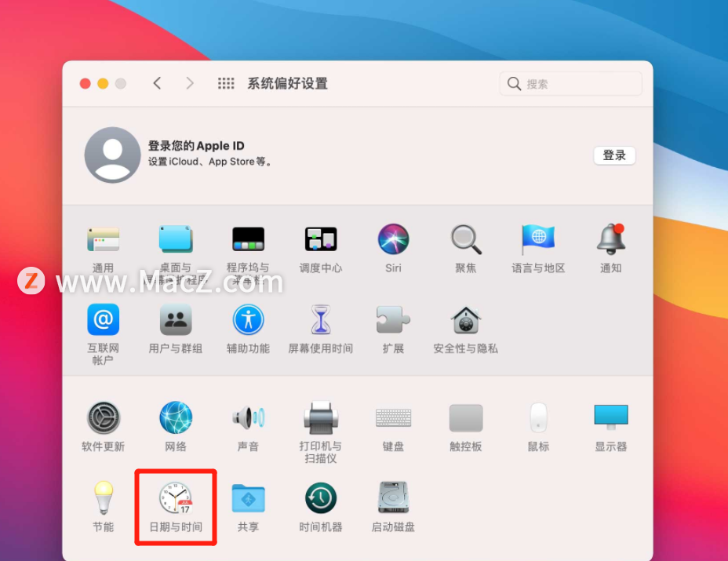Go forward with the right chevron

click(x=189, y=83)
